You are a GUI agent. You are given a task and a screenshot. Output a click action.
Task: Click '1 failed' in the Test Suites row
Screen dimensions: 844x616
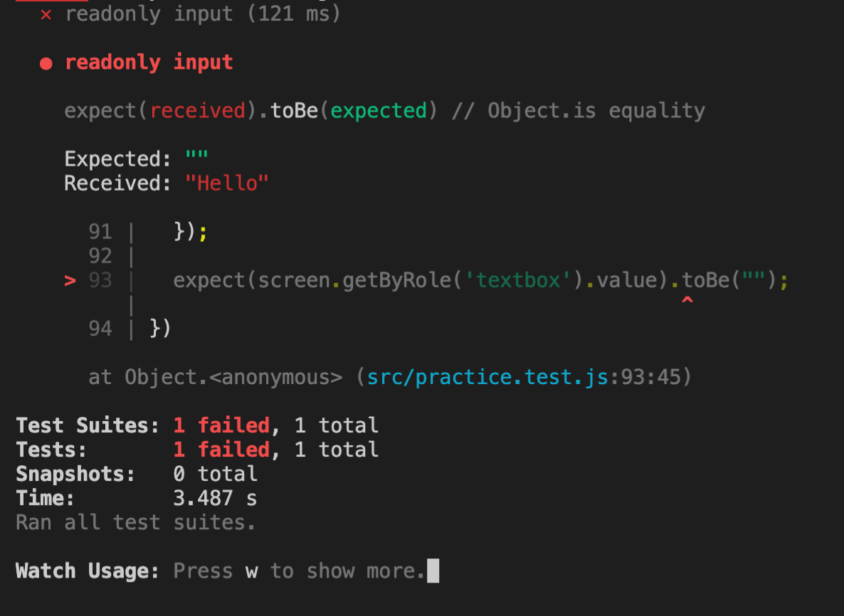[221, 425]
